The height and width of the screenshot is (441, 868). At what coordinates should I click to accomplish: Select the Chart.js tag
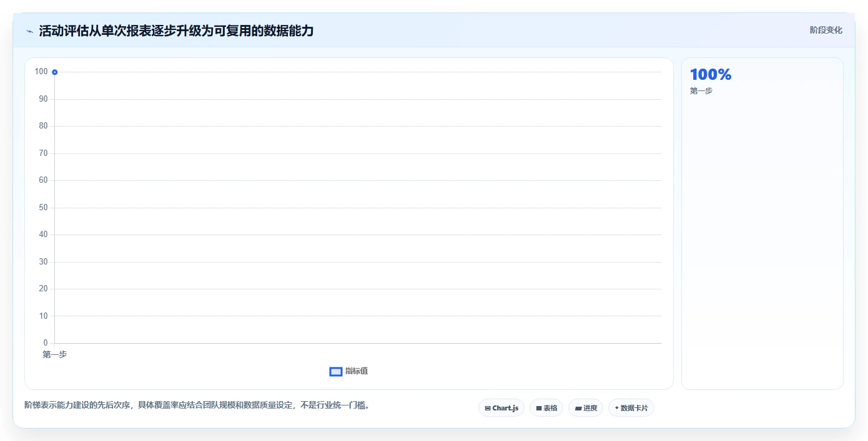tap(501, 408)
